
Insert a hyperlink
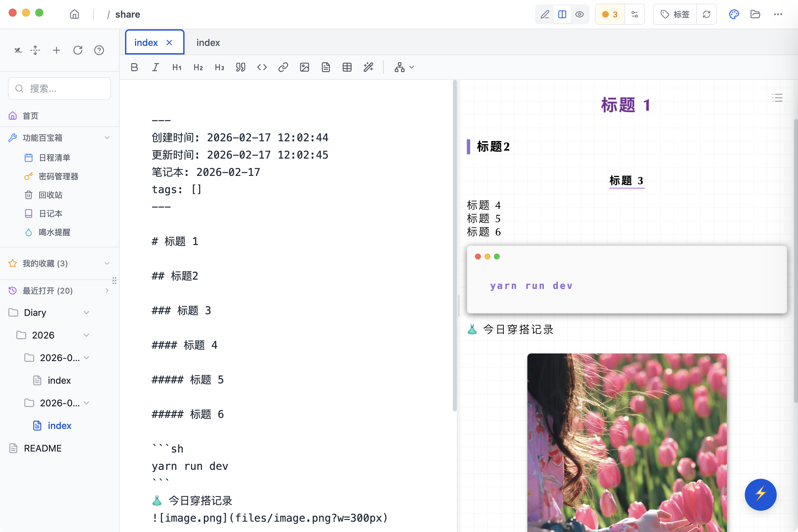click(283, 67)
